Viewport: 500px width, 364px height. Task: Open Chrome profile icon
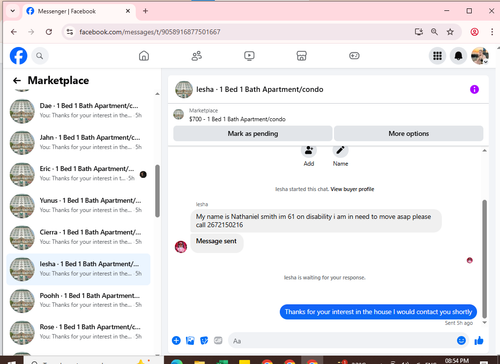tap(474, 32)
